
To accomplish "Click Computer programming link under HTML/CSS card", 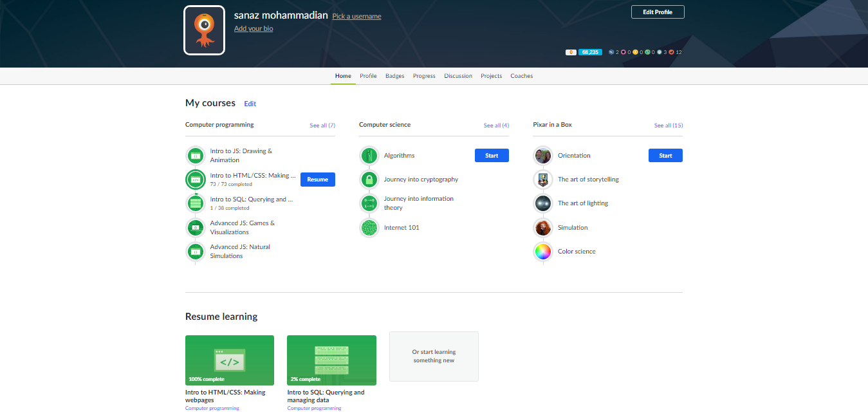I will click(x=212, y=408).
